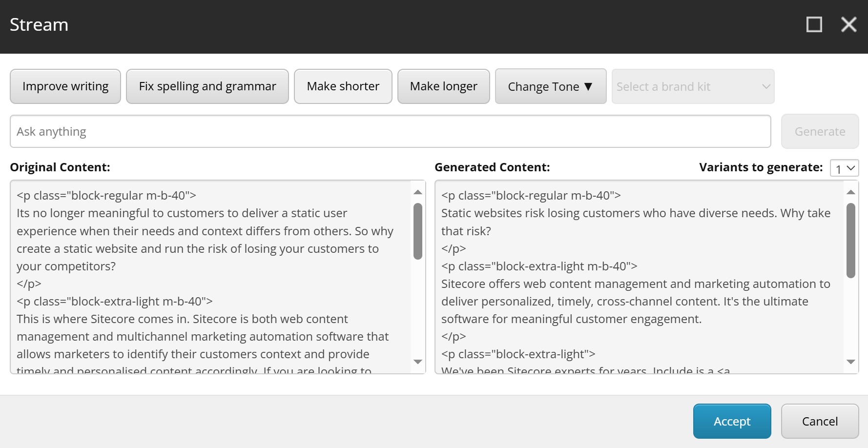Accept the generated content
Image resolution: width=868 pixels, height=448 pixels.
pos(732,421)
